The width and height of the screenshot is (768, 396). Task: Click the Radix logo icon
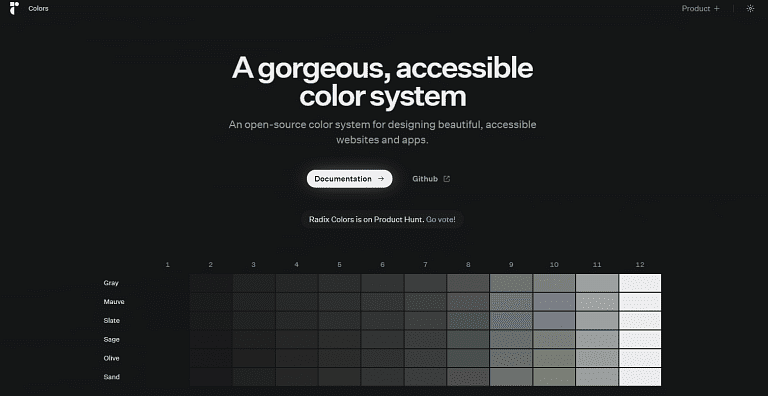coord(14,8)
